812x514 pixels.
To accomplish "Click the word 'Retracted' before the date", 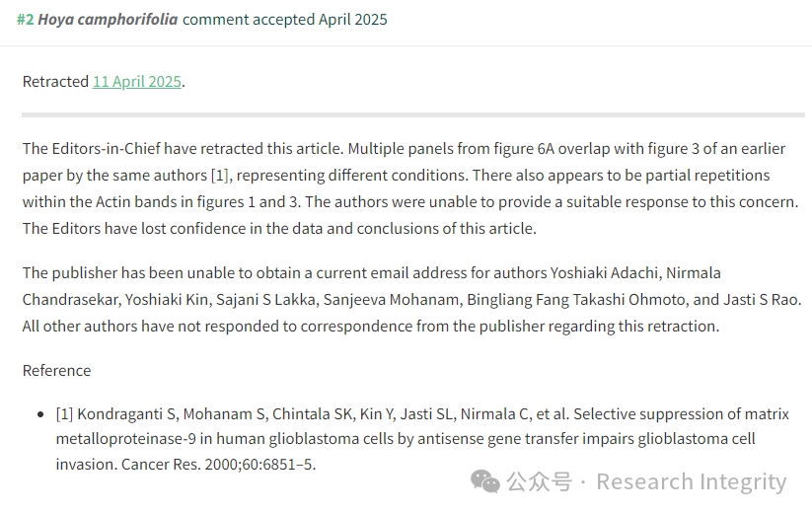I will point(55,82).
